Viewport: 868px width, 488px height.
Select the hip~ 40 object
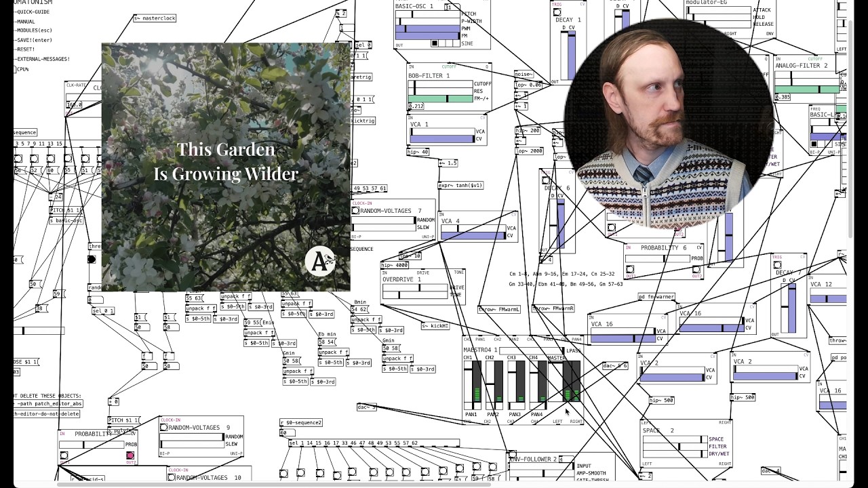(x=418, y=152)
